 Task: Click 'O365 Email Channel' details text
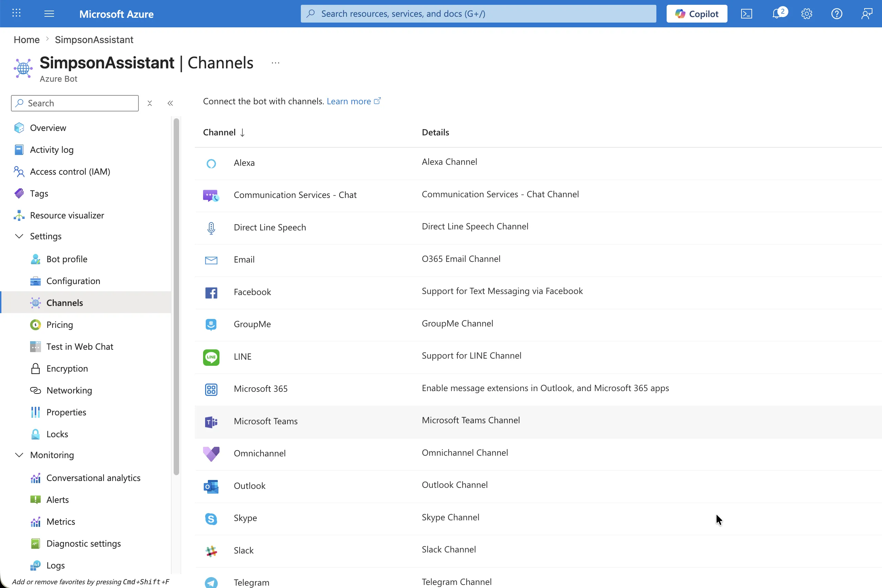[461, 259]
